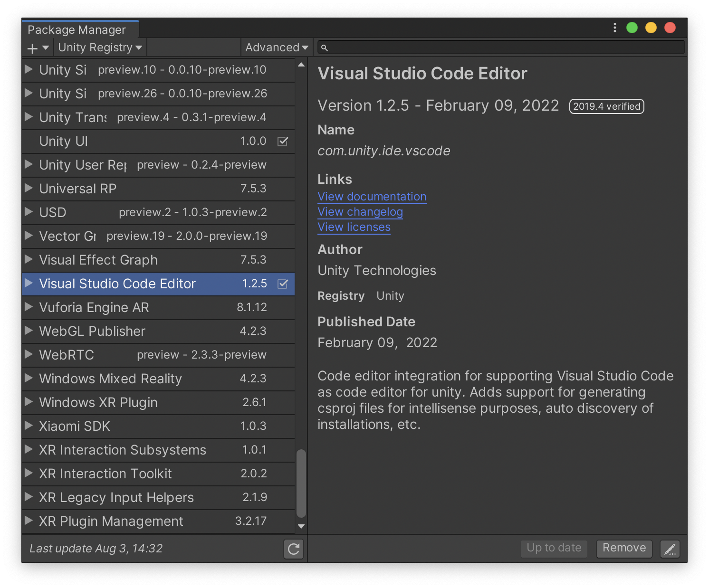Image resolution: width=709 pixels, height=588 pixels.
Task: Click the Version 1.2.5 - February 09, 2022 text
Action: click(x=438, y=105)
